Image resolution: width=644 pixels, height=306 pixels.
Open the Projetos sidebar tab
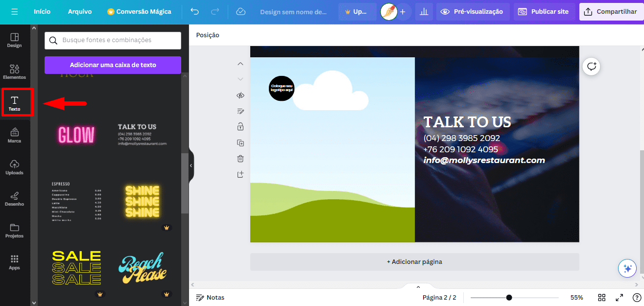click(15, 231)
